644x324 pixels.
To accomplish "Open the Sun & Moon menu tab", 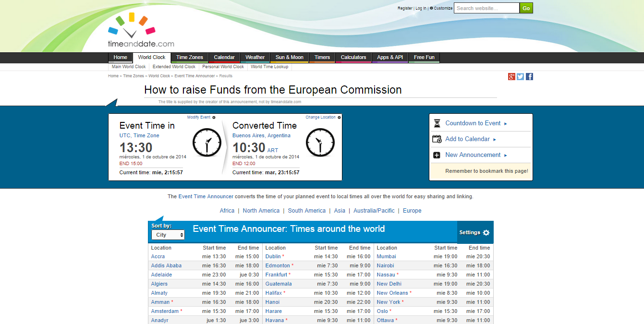I will (x=289, y=58).
